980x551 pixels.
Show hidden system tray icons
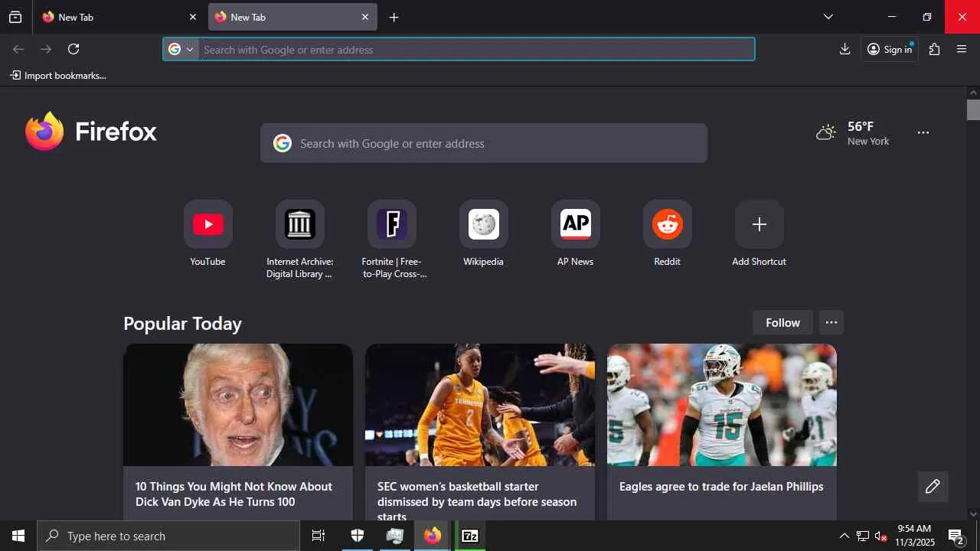(x=844, y=536)
